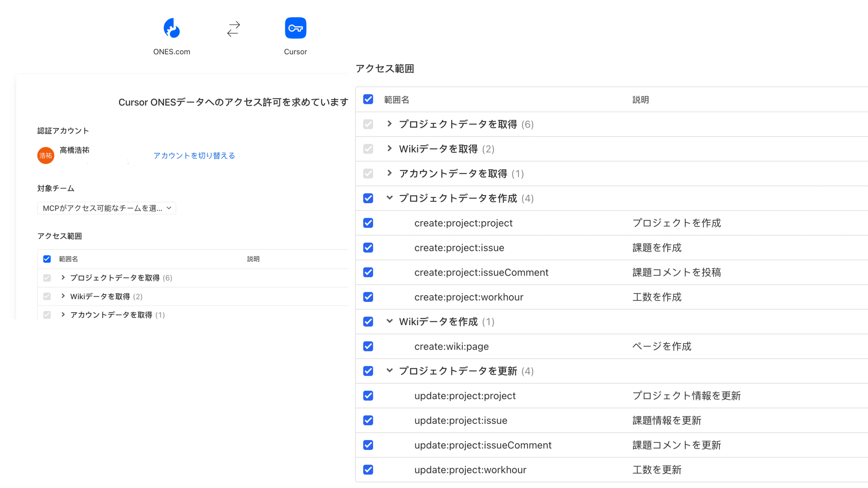
Task: Uncheck create:project:issue scope checkbox
Action: [x=368, y=248]
